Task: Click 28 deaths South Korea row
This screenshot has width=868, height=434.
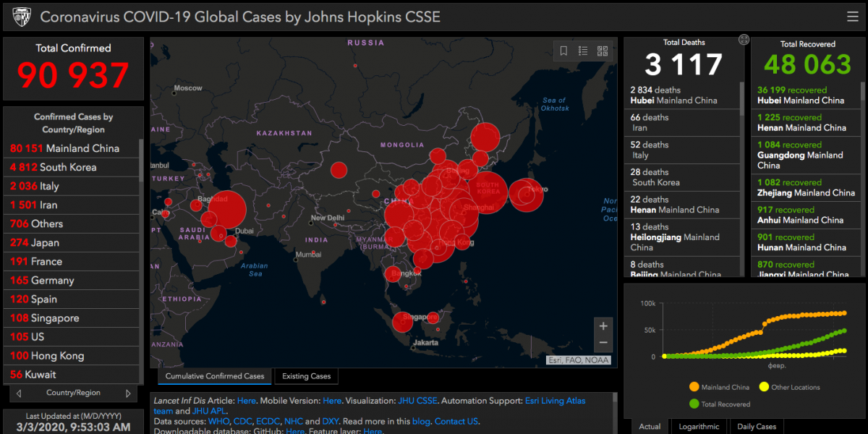Action: pyautogui.click(x=681, y=178)
